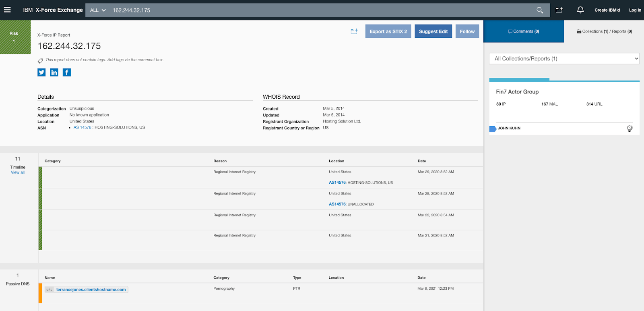Click Create IBMid
The height and width of the screenshot is (311, 644).
[607, 10]
